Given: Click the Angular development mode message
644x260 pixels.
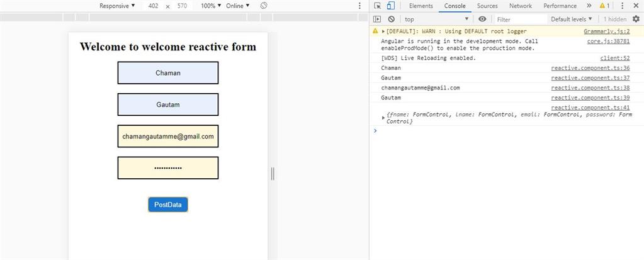Looking at the screenshot, I should [459, 44].
